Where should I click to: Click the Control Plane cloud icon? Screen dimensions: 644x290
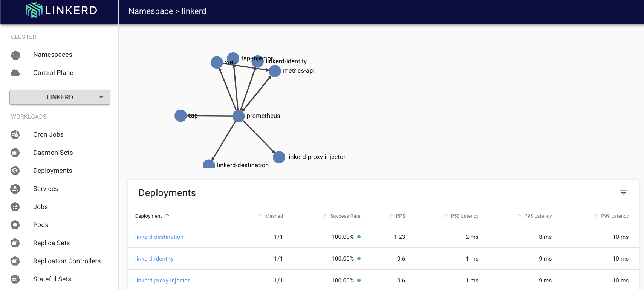(15, 73)
